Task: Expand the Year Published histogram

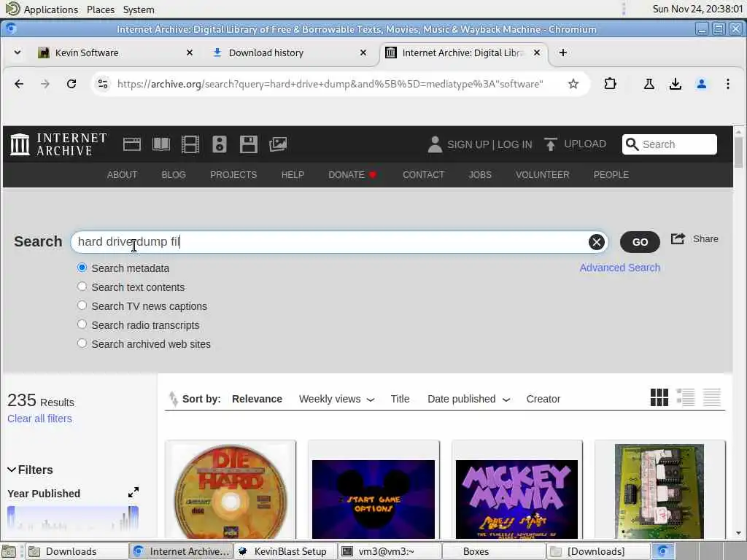Action: pyautogui.click(x=133, y=492)
